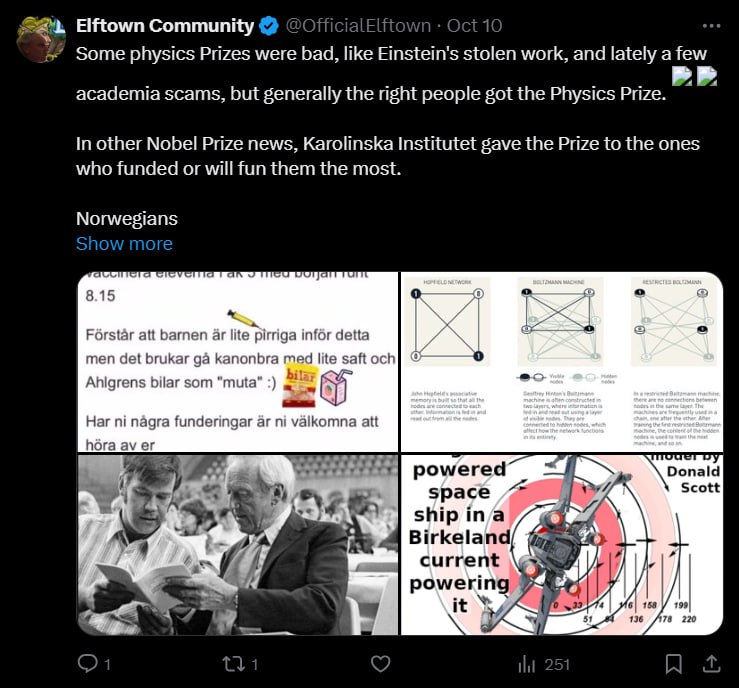The width and height of the screenshot is (739, 688).
Task: Open the Oct 10 timestamp
Action: click(474, 26)
